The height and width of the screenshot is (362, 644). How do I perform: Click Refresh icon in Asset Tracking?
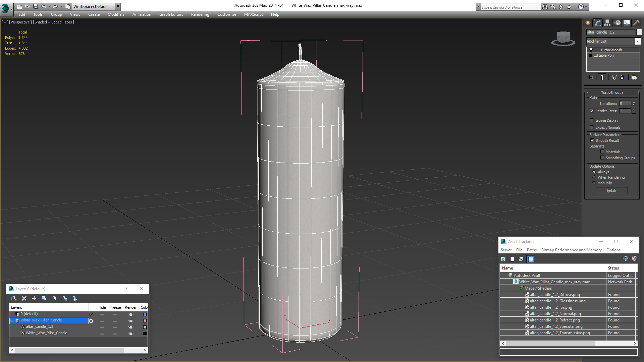tap(503, 259)
